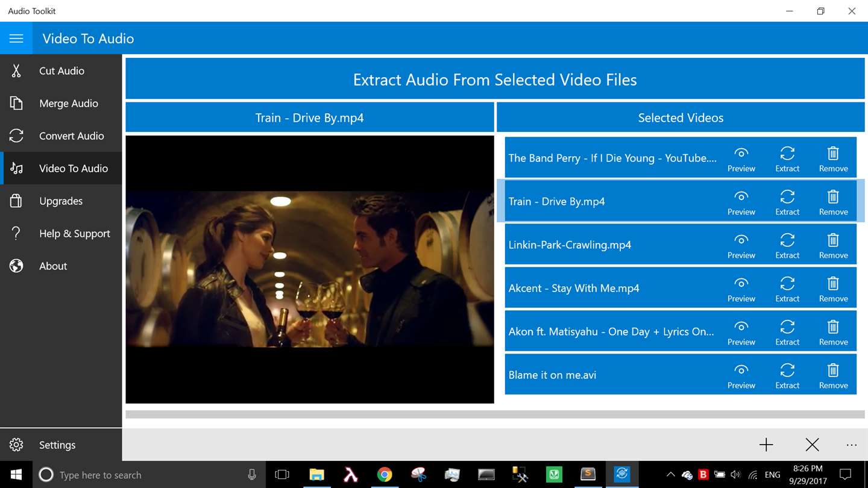Preview Linkin-Park-Crawling.mp4
The height and width of the screenshot is (488, 868).
coord(741,246)
